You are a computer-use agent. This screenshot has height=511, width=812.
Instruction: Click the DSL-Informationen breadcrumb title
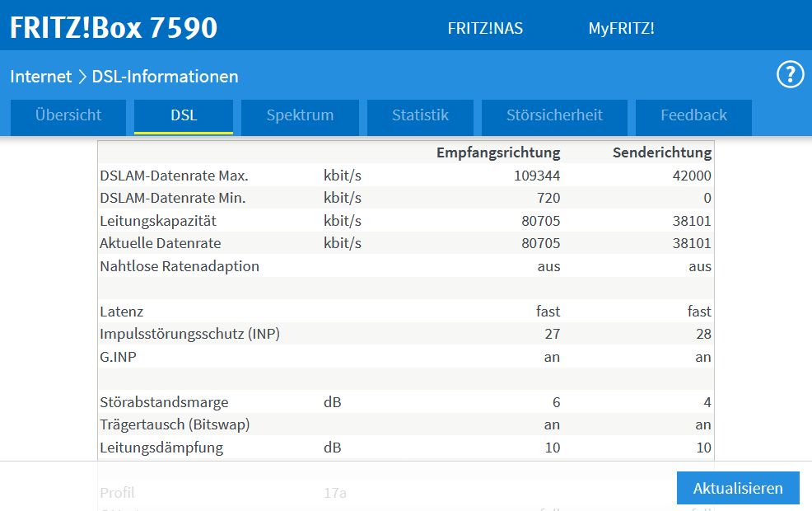pos(165,77)
